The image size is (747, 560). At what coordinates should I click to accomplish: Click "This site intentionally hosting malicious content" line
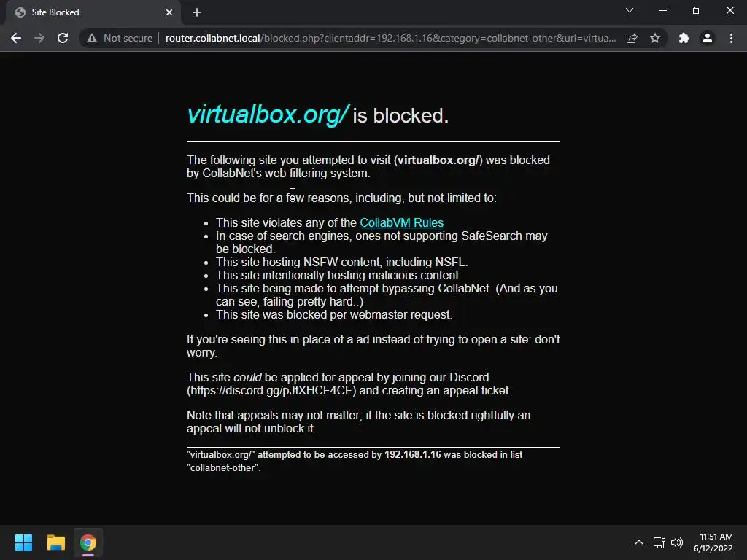pyautogui.click(x=338, y=275)
